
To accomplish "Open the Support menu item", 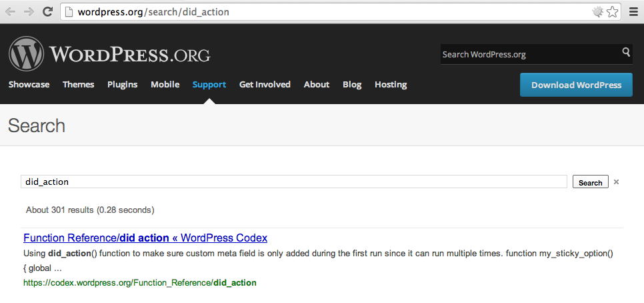I will pos(209,84).
